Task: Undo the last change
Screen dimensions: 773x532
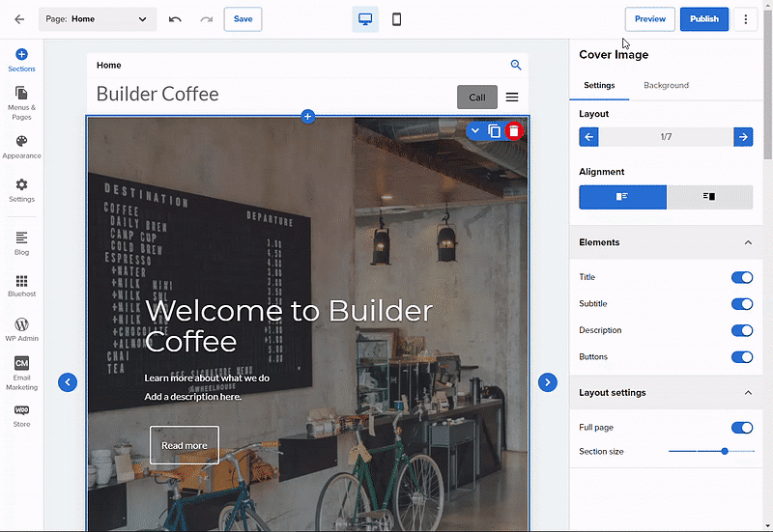Action: point(175,19)
